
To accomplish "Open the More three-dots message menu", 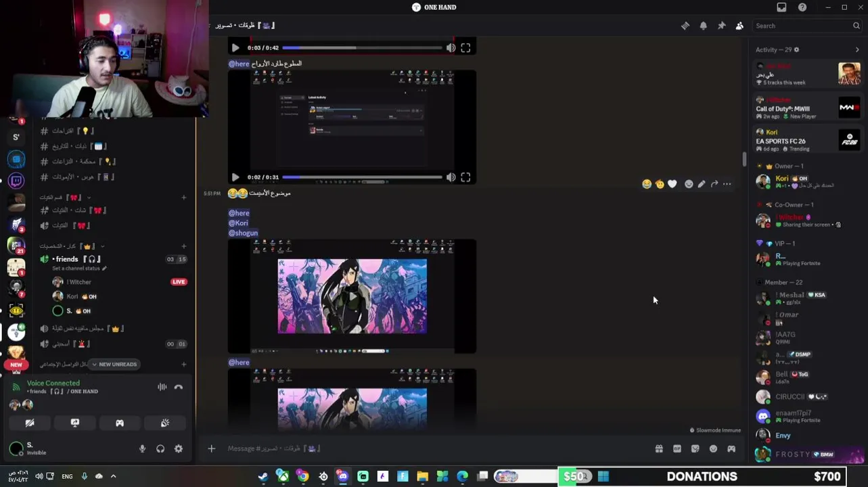I will pyautogui.click(x=727, y=184).
